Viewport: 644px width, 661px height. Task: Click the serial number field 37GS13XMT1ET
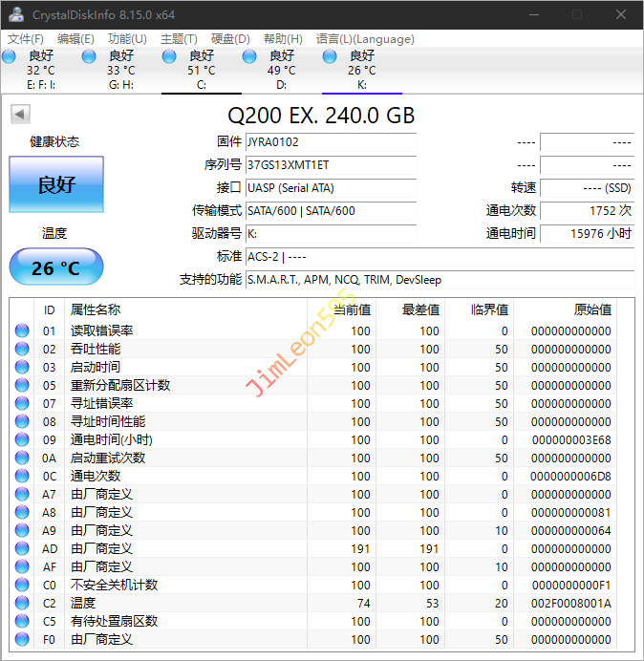point(331,165)
